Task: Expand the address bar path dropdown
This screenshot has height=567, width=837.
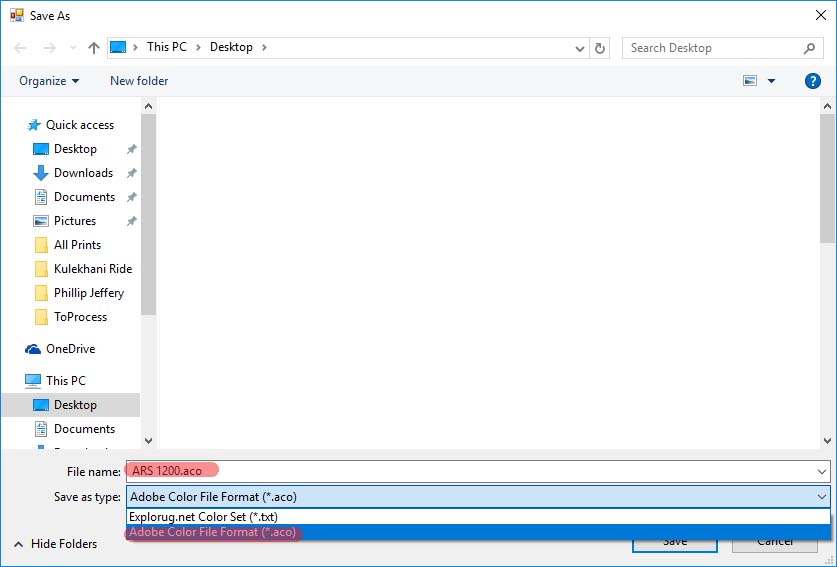Action: (x=580, y=48)
